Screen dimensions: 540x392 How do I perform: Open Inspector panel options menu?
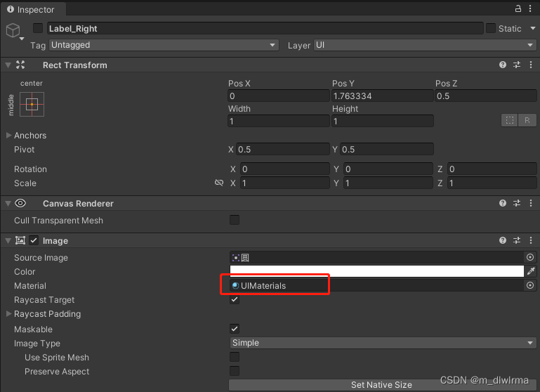coord(530,8)
